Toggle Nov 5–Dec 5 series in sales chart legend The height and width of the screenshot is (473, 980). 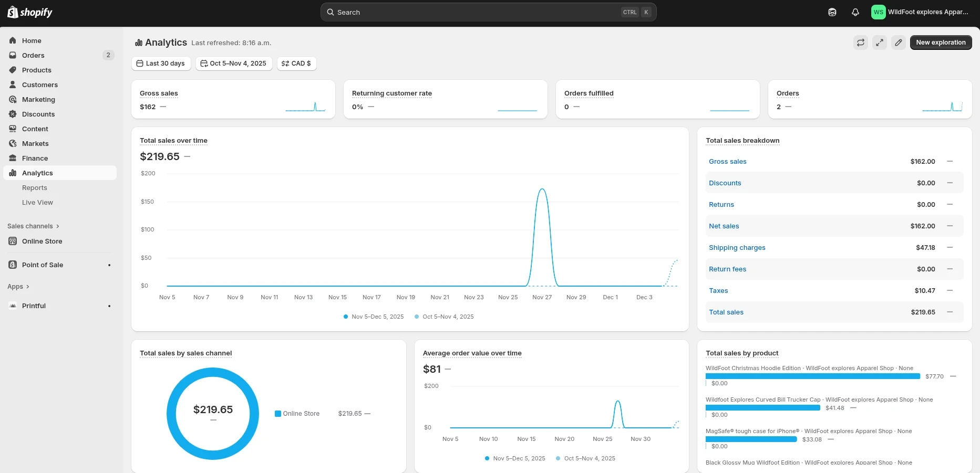pos(374,317)
